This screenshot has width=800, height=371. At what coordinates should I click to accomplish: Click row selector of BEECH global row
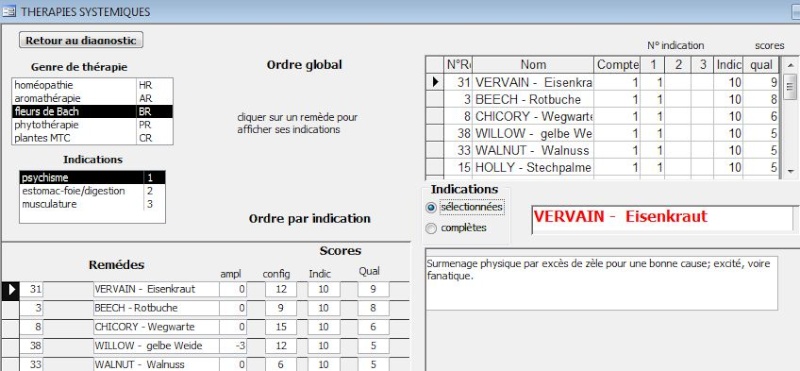pyautogui.click(x=435, y=99)
